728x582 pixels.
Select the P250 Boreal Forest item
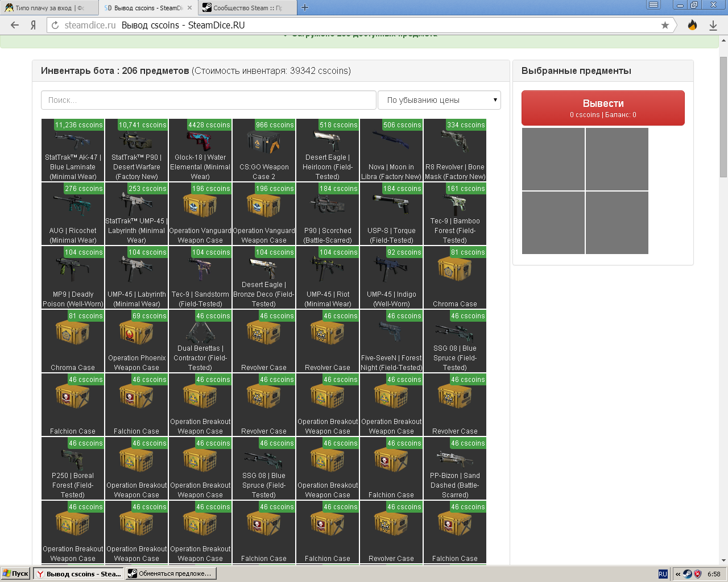(73, 468)
